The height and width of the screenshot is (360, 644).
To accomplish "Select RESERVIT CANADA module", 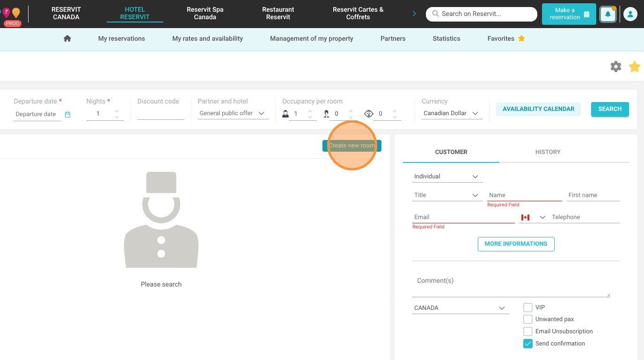I will [x=66, y=13].
